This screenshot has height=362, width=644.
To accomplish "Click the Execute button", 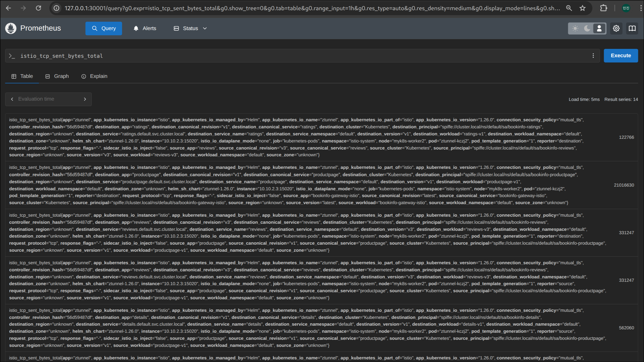I will tap(621, 56).
